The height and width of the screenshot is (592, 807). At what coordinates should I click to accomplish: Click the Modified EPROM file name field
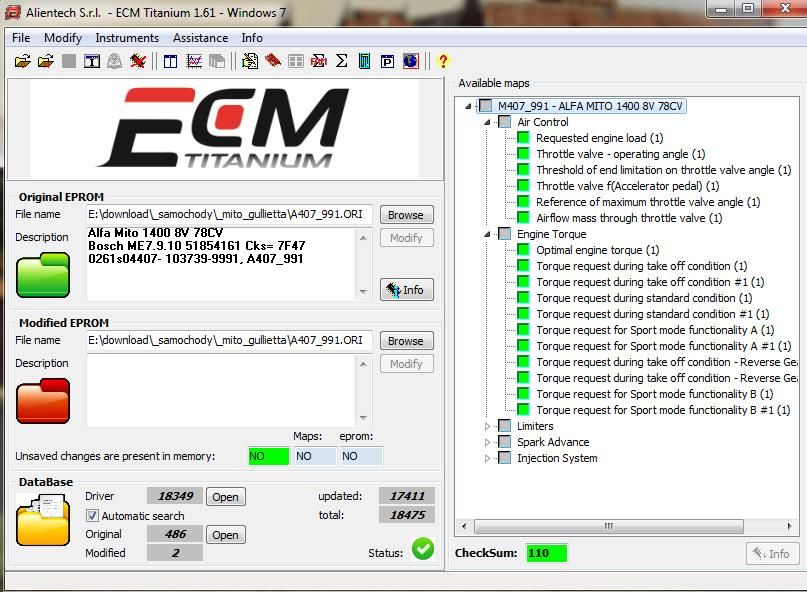point(229,340)
